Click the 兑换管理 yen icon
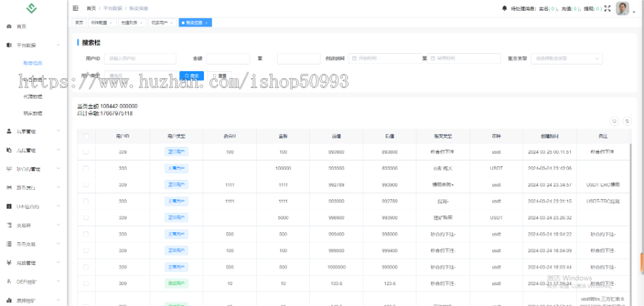 tap(9, 263)
